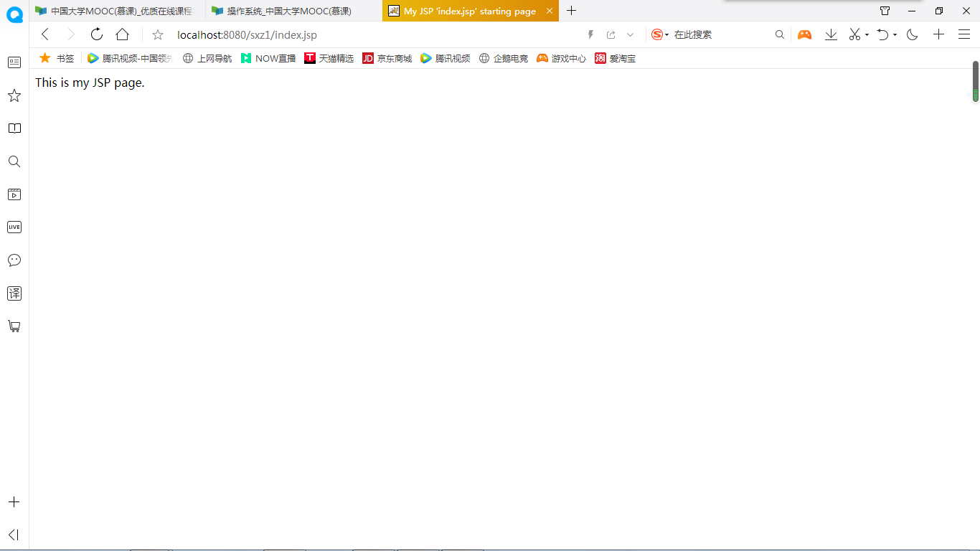980x551 pixels.
Task: Expand the dropdown arrow beside the undo icon
Action: pos(895,34)
